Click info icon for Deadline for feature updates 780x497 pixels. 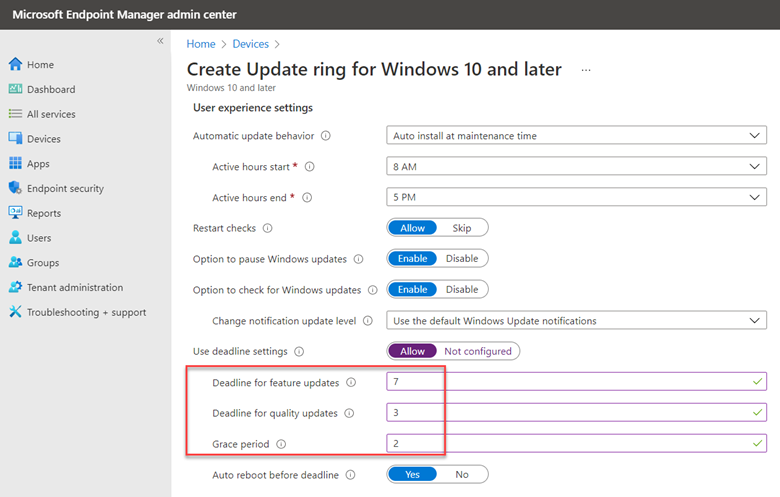pos(351,383)
